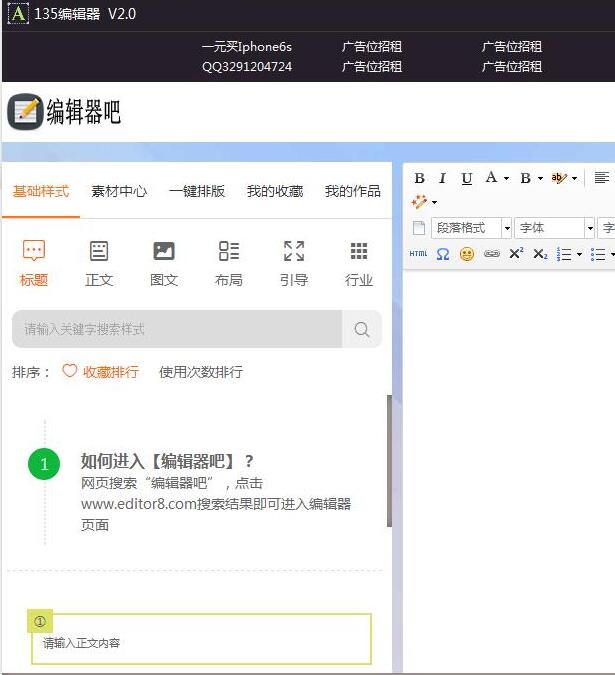Toggle bold formatting in editor toolbar
The height and width of the screenshot is (675, 615).
coord(420,178)
